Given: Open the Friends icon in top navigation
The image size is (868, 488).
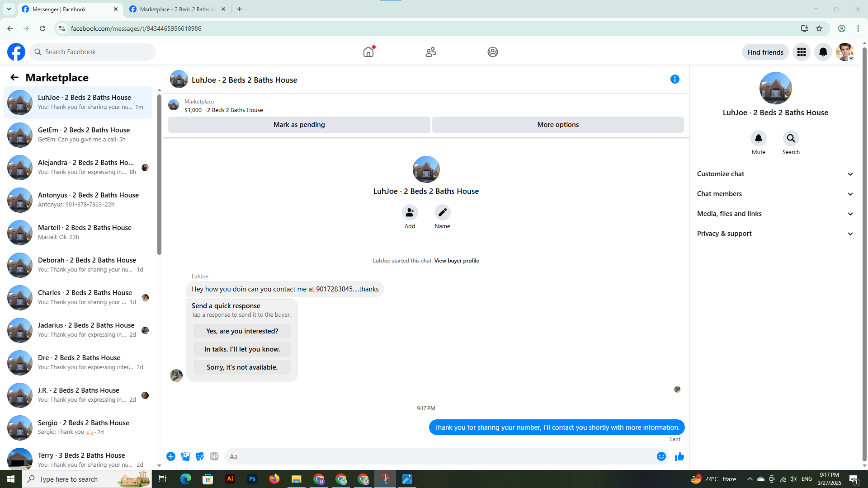Looking at the screenshot, I should point(431,52).
